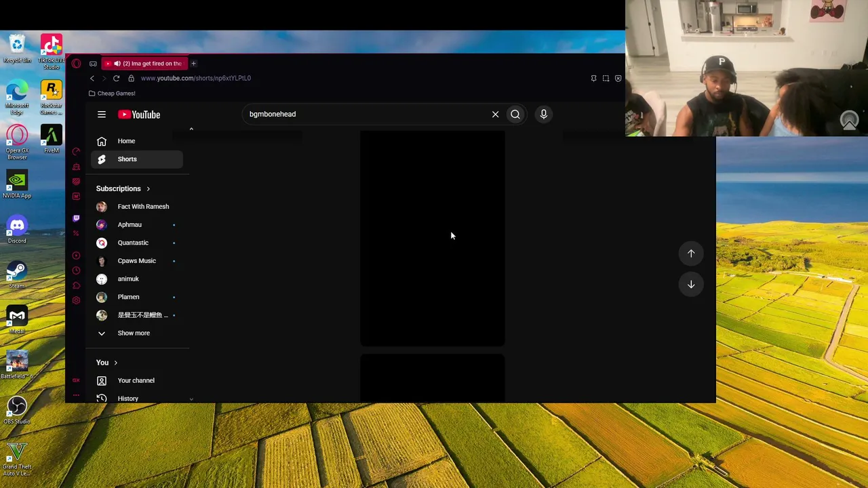868x488 pixels.
Task: Open GX Corner controller icon
Action: coord(93,64)
